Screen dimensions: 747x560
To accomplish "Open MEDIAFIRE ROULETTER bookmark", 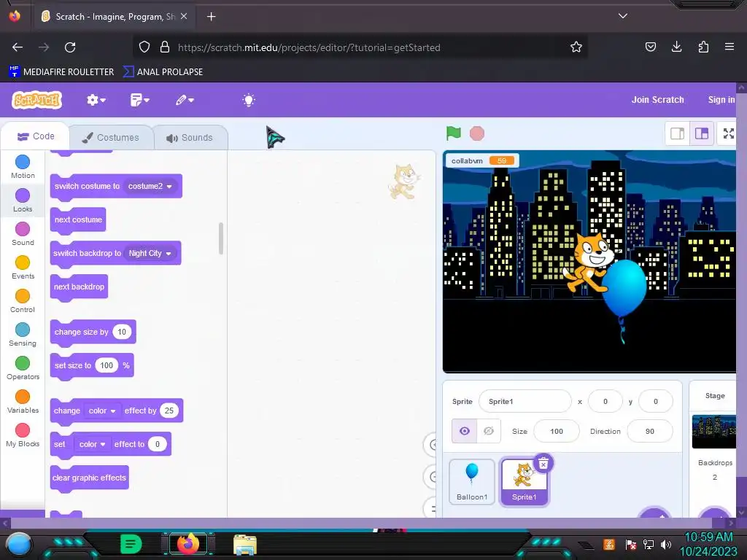I will pyautogui.click(x=61, y=72).
